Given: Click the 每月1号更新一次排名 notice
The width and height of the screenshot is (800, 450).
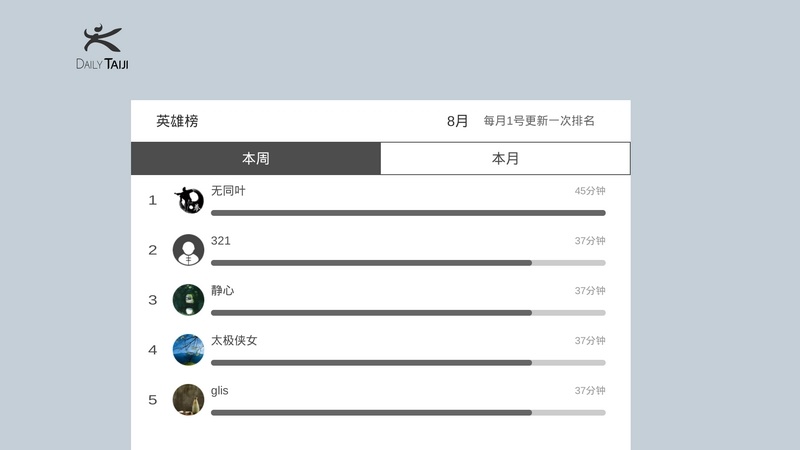Looking at the screenshot, I should [x=539, y=121].
